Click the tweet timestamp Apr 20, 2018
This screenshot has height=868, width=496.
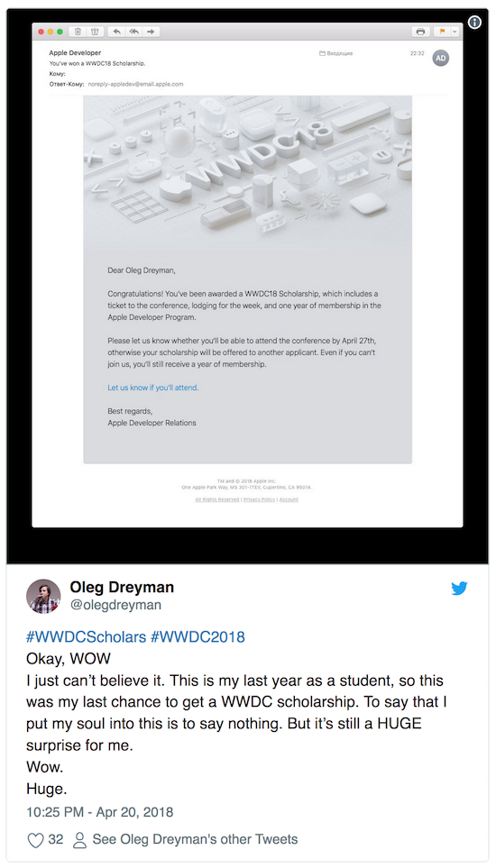tap(99, 813)
